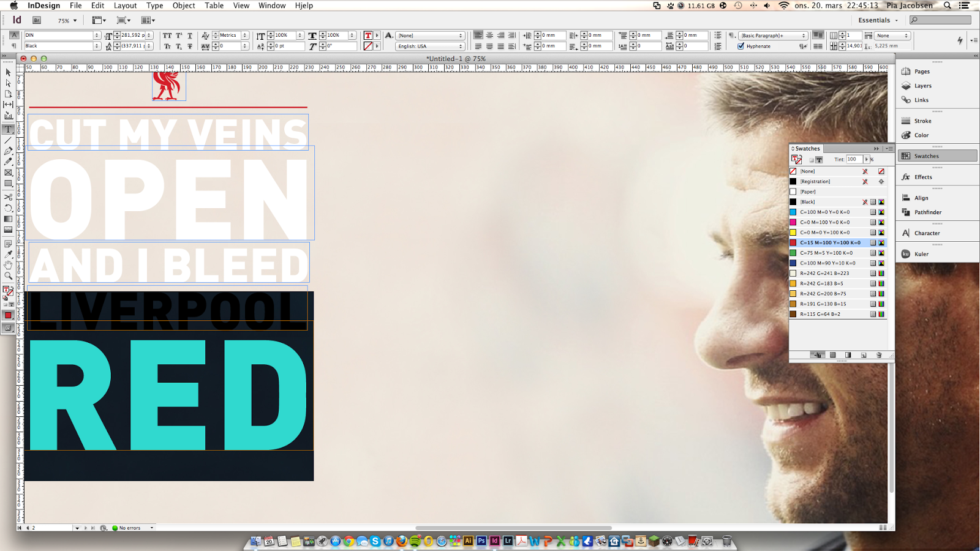Open the font family DIN dropdown

tap(97, 36)
